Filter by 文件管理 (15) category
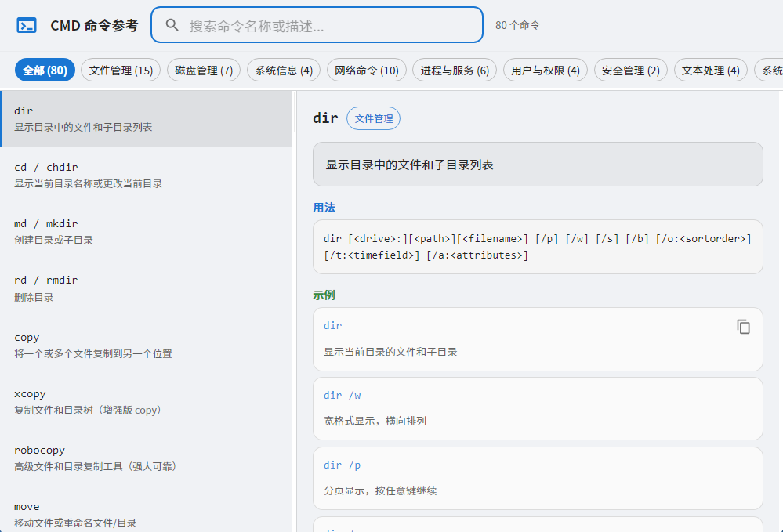 [121, 71]
